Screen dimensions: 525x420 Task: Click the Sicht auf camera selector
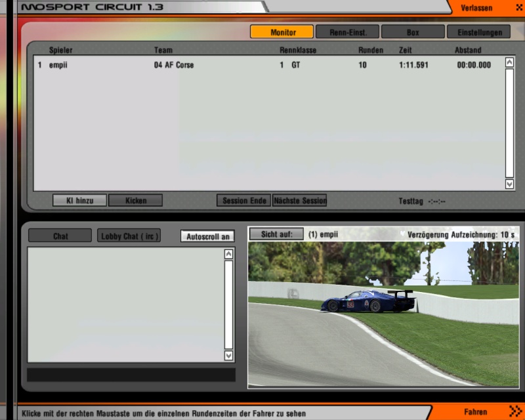276,234
